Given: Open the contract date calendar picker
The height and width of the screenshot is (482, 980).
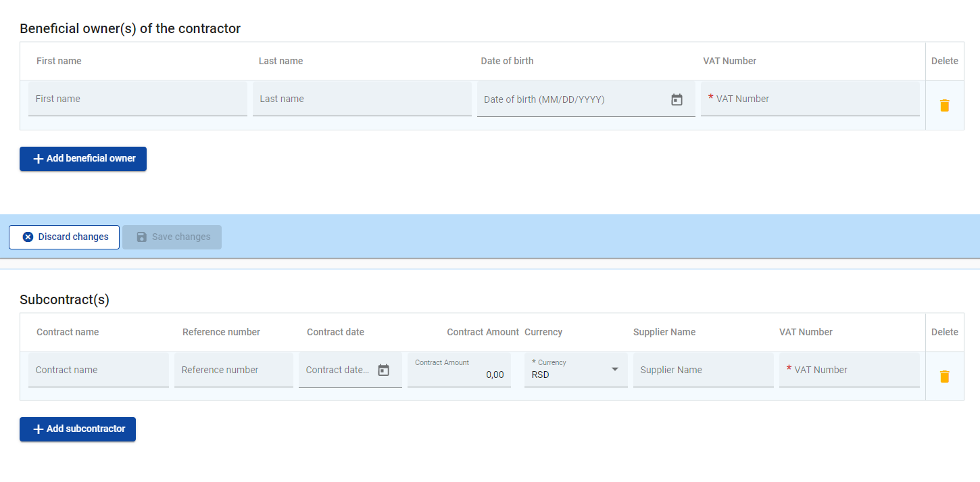Looking at the screenshot, I should coord(383,370).
